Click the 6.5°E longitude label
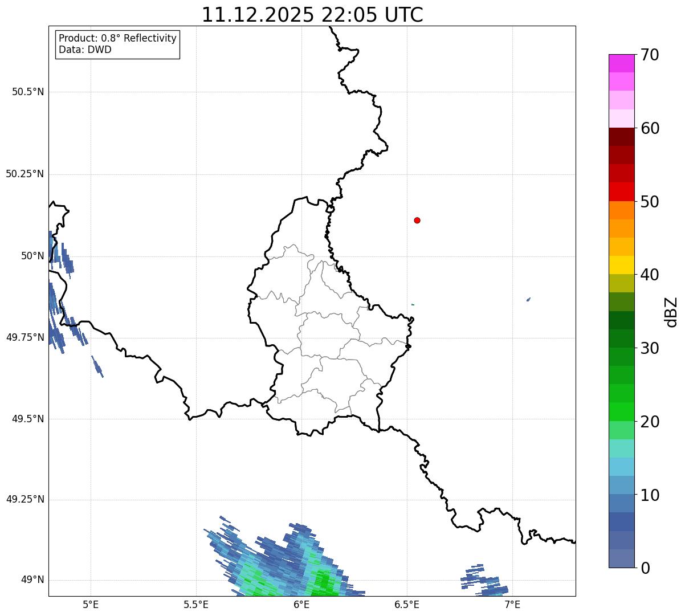Screen dimensions: 685x616 (407, 604)
